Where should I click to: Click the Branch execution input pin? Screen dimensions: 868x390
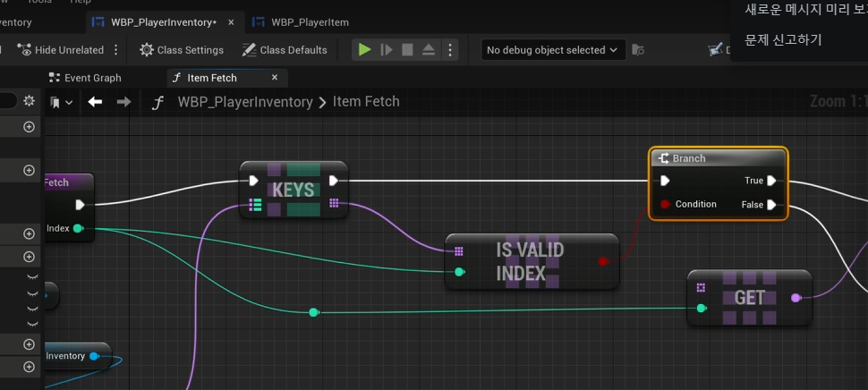(x=666, y=181)
